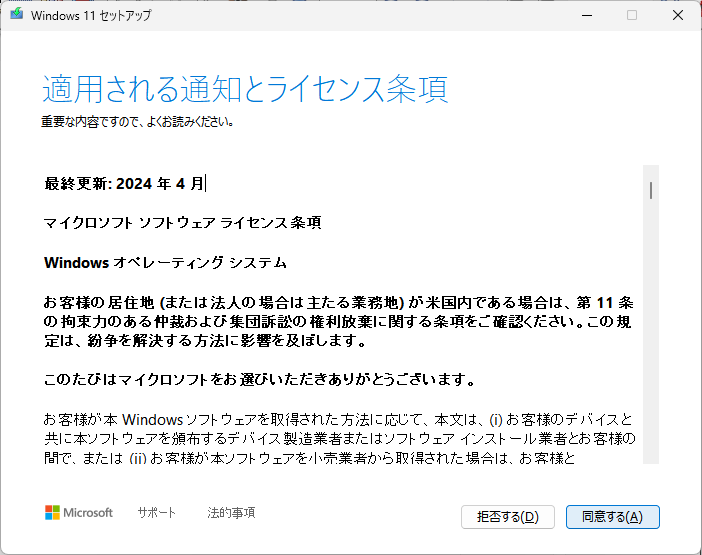This screenshot has width=702, height=555.
Task: Minimize the setup window
Action: click(587, 15)
